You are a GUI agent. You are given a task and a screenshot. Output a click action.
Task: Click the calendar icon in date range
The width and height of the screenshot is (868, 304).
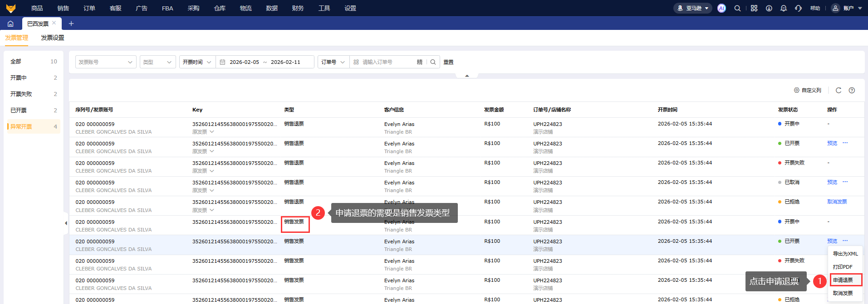tap(222, 62)
